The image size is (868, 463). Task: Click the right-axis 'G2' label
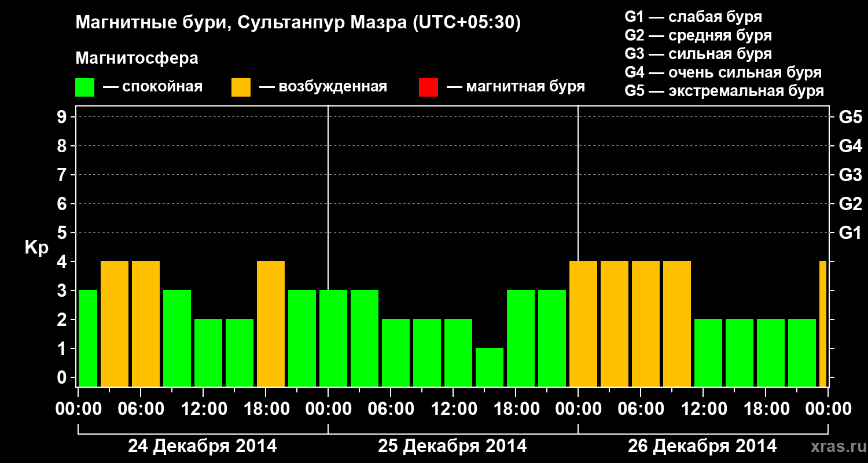coord(851,204)
